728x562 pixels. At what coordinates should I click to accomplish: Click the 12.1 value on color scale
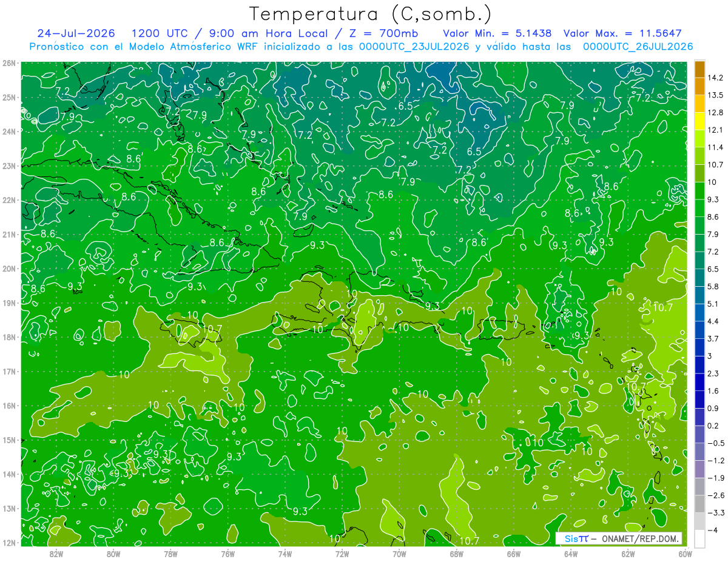point(715,130)
